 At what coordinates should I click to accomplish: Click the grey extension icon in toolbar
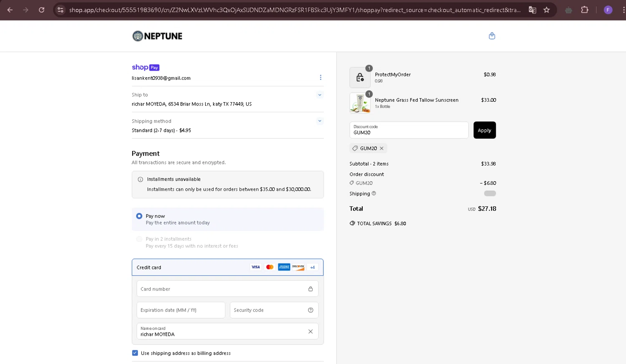[568, 10]
